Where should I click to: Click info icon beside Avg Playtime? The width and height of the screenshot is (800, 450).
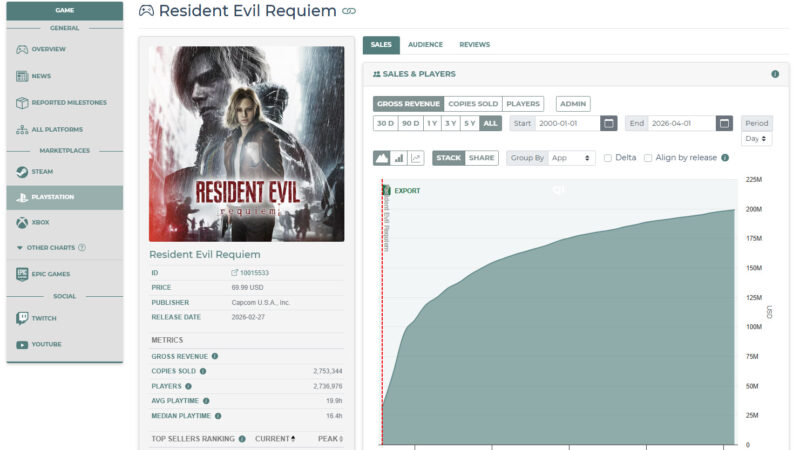pos(206,401)
